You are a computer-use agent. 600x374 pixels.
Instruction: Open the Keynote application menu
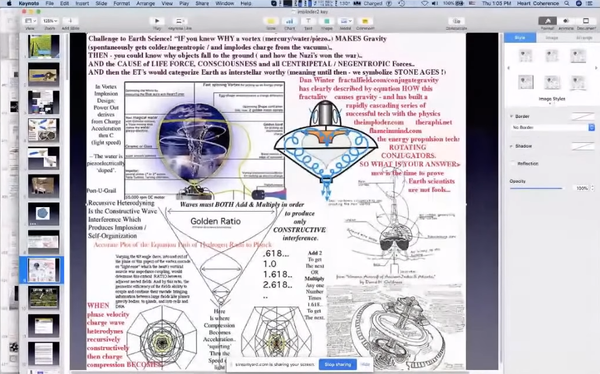pos(29,3)
